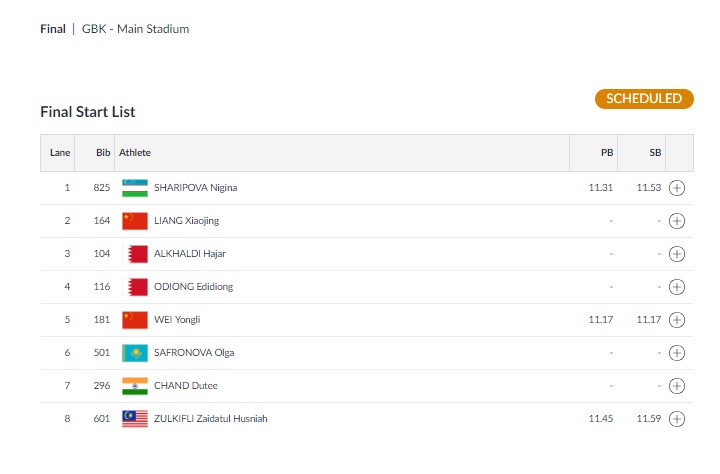Click the SCHEDULED status badge

pos(644,99)
